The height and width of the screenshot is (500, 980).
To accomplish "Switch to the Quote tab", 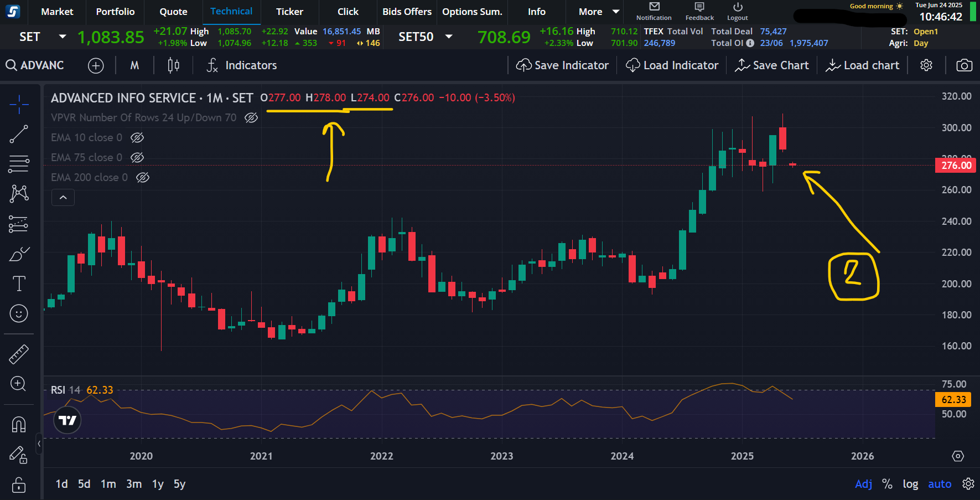I will pos(173,12).
